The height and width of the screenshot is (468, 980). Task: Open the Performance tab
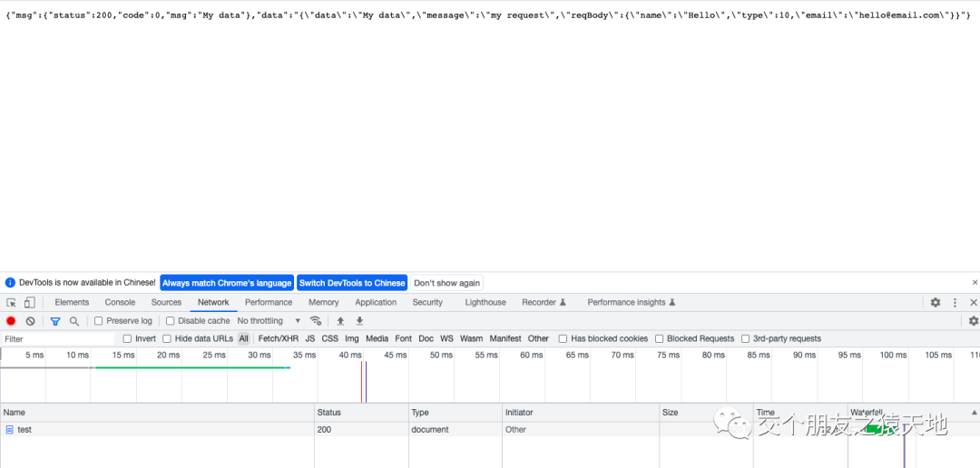269,302
